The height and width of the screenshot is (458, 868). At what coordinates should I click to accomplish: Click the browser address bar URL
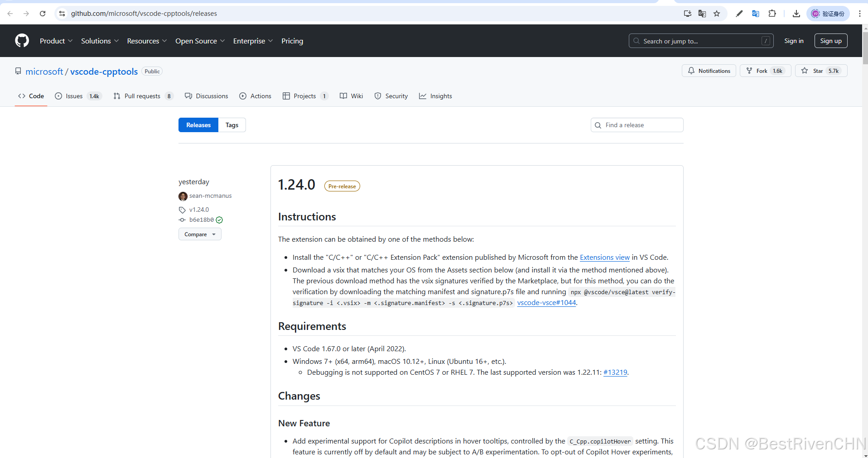tap(144, 14)
